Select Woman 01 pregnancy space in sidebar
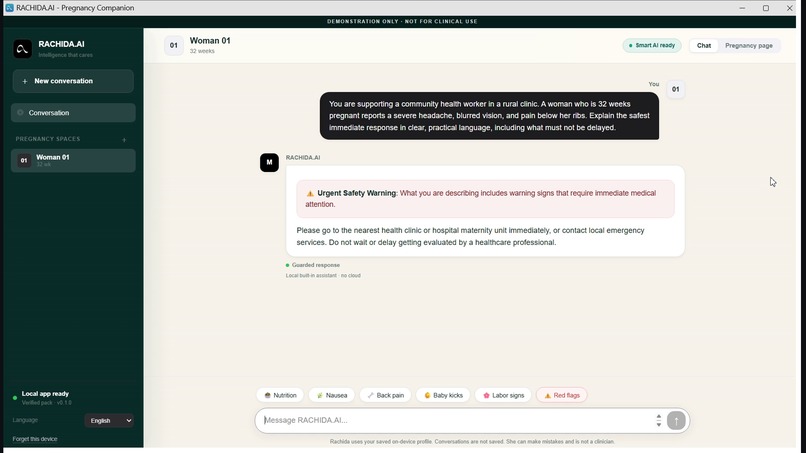 [73, 160]
